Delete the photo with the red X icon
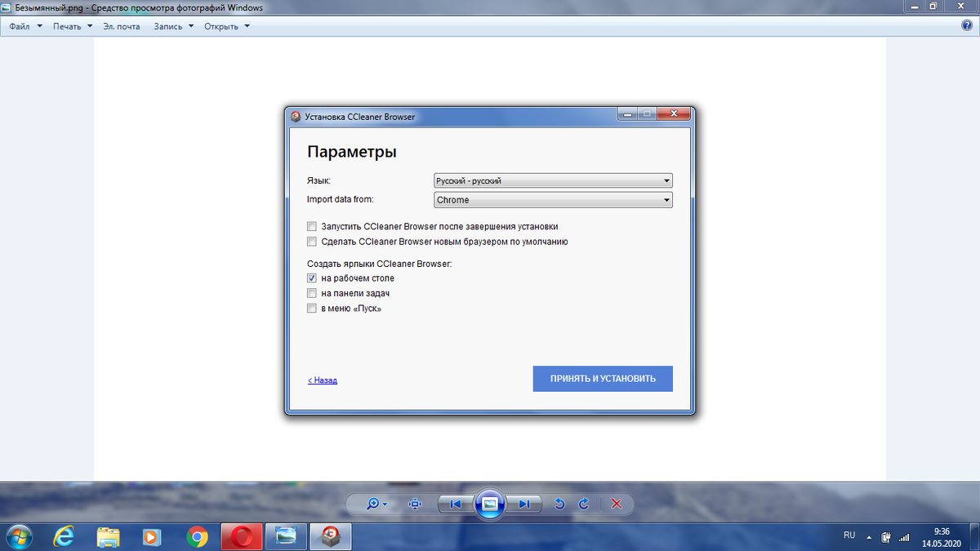The image size is (980, 551). point(617,504)
